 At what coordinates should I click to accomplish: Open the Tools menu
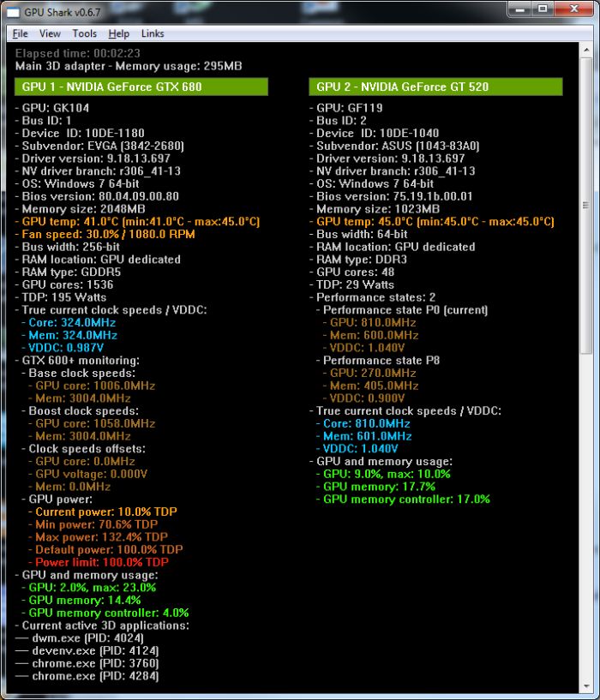pos(85,33)
